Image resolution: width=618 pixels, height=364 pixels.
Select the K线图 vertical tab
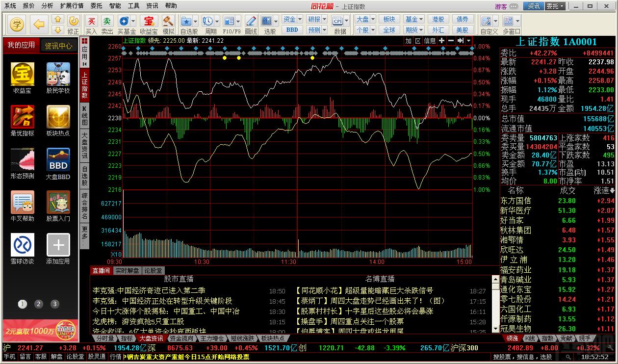(84, 116)
